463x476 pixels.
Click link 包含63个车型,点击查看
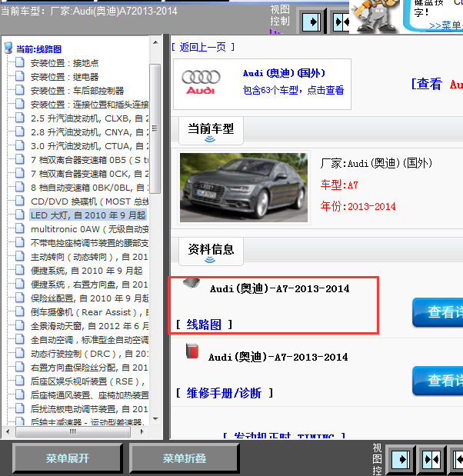[293, 90]
